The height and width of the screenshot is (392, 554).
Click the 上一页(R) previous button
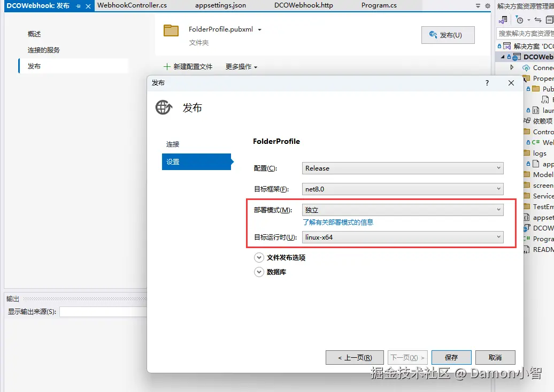coord(355,358)
